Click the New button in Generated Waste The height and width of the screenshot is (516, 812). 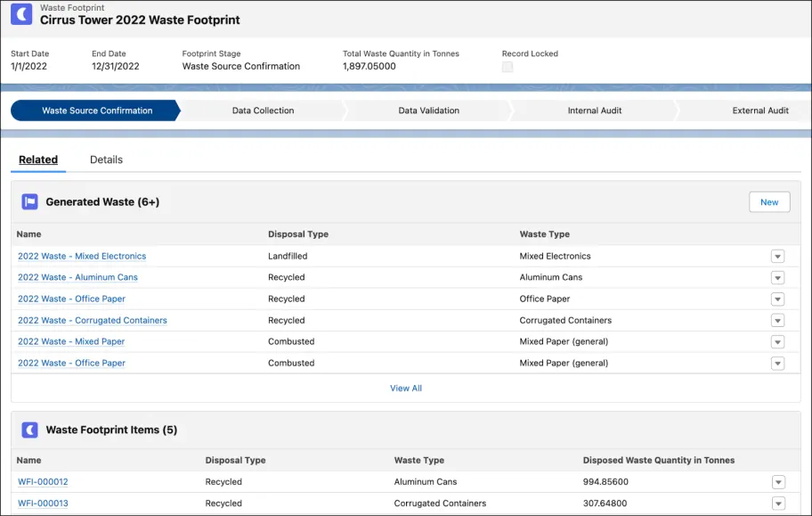[x=769, y=202]
